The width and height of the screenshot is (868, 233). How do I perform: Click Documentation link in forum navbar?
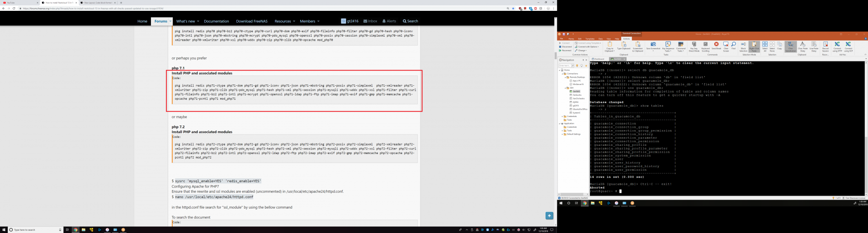217,21
